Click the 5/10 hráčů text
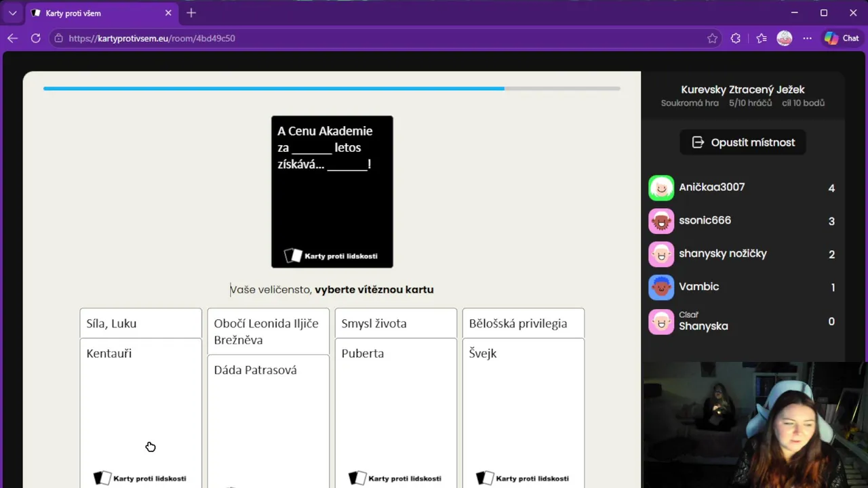The height and width of the screenshot is (488, 868). [751, 103]
